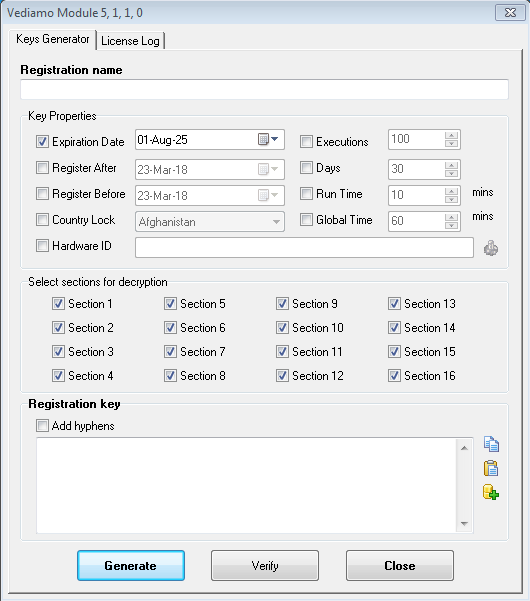
Task: Click inside the Registration key text area
Action: pyautogui.click(x=246, y=485)
